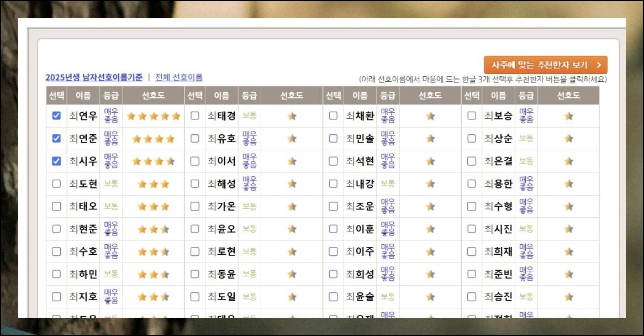Screen dimensions: 644x336
Task: Uncheck the checkbox for 최연우
Action: (57, 116)
